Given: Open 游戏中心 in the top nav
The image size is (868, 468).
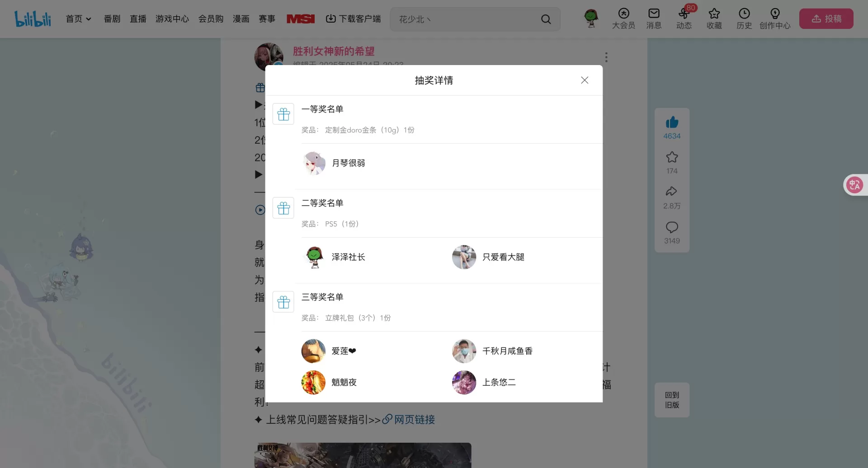Looking at the screenshot, I should click(x=172, y=19).
